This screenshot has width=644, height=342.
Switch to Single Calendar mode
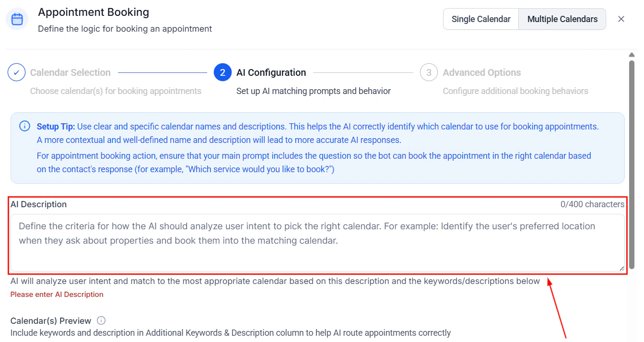coord(480,19)
